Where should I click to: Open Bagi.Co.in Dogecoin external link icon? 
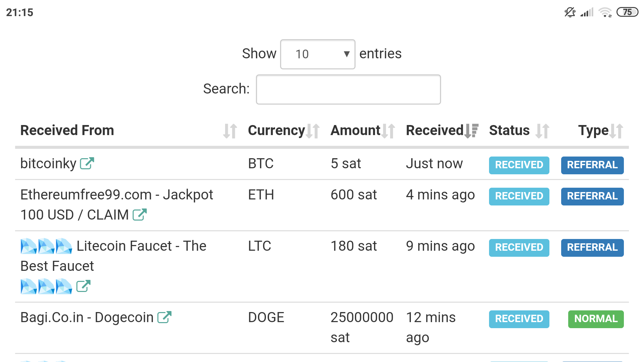164,317
